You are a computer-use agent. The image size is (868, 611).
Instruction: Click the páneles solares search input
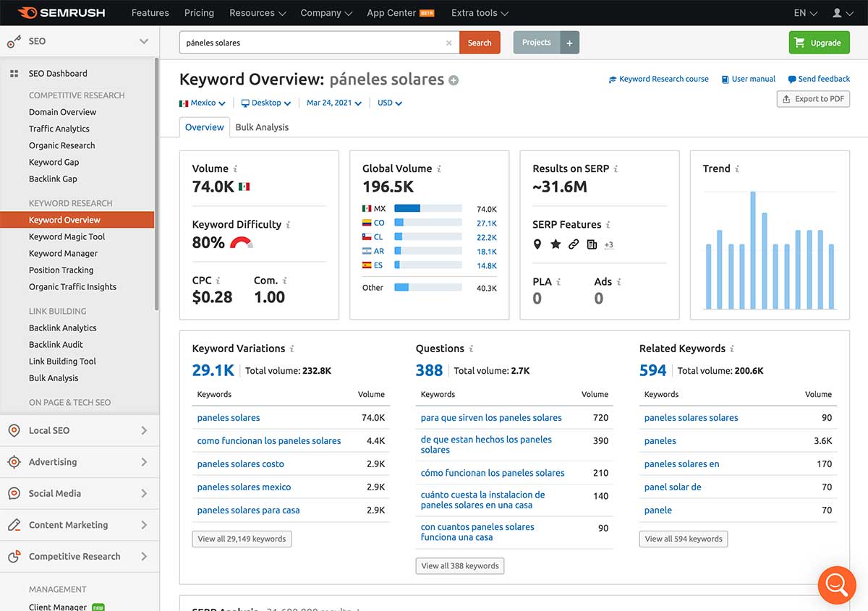click(311, 43)
